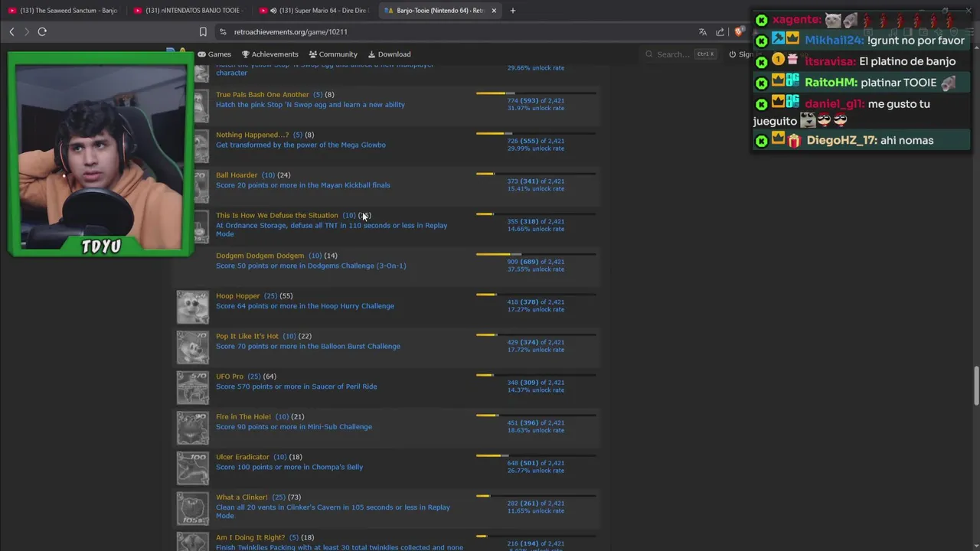This screenshot has height=551, width=980.
Task: Click the Fire in The Hole! badge icon
Action: 193,428
